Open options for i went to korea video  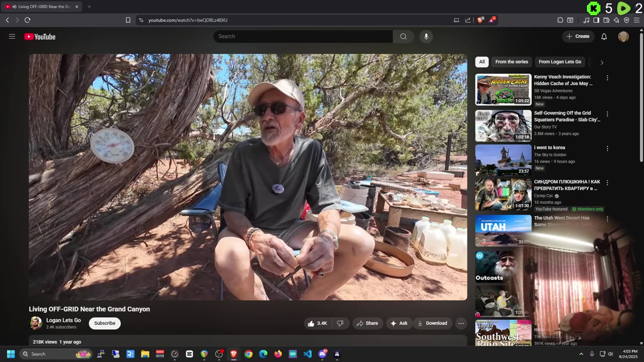click(607, 149)
